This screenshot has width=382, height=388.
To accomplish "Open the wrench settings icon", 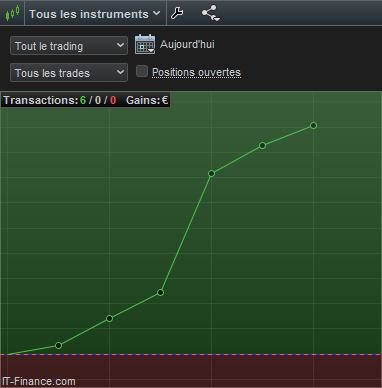I will [x=177, y=13].
